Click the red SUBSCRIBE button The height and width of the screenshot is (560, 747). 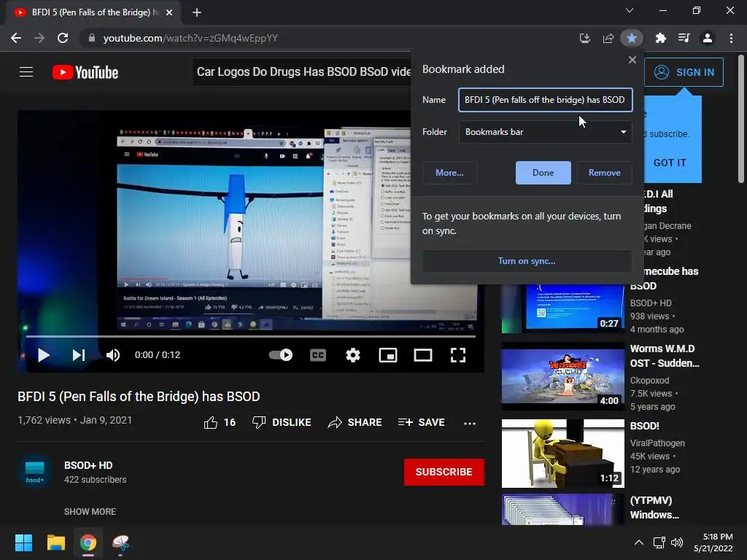pyautogui.click(x=444, y=472)
